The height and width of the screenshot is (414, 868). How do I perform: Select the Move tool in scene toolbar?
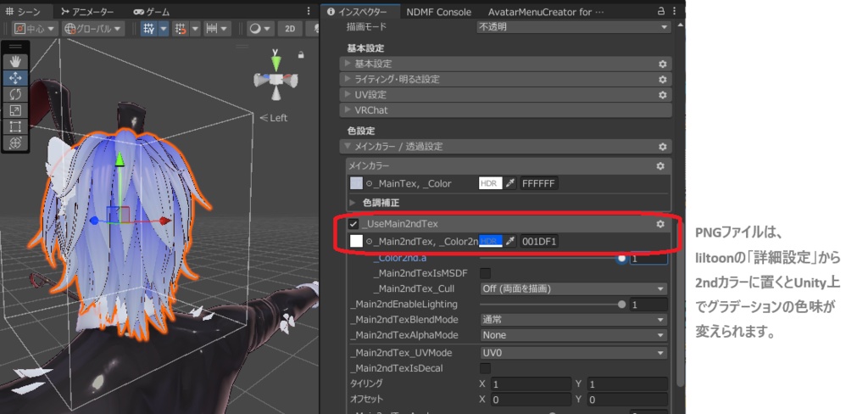(15, 78)
